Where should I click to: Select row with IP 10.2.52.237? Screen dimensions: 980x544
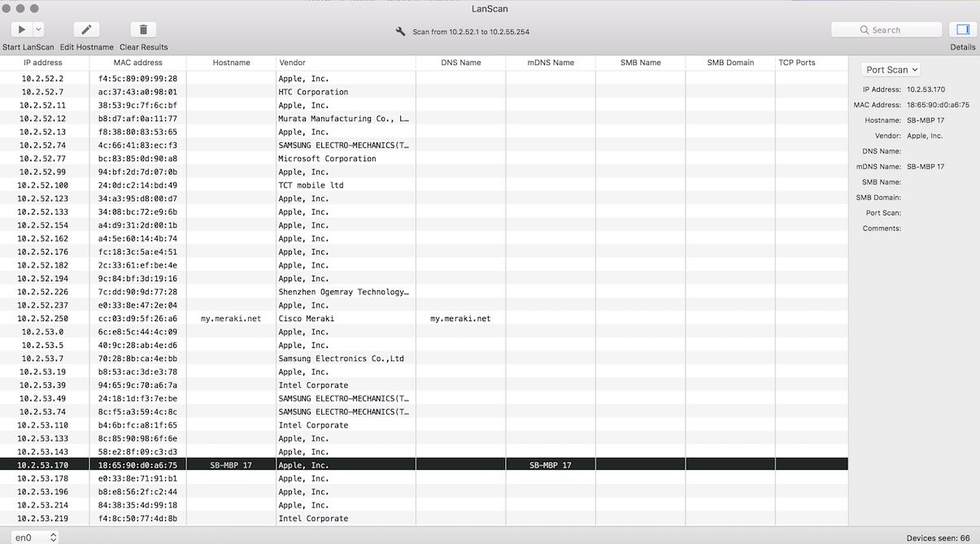[x=424, y=305]
